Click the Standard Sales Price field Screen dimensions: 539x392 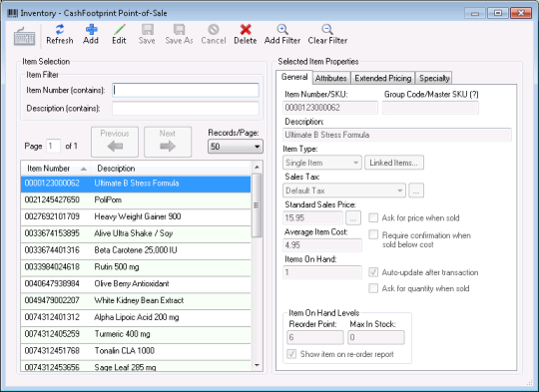[x=312, y=218]
